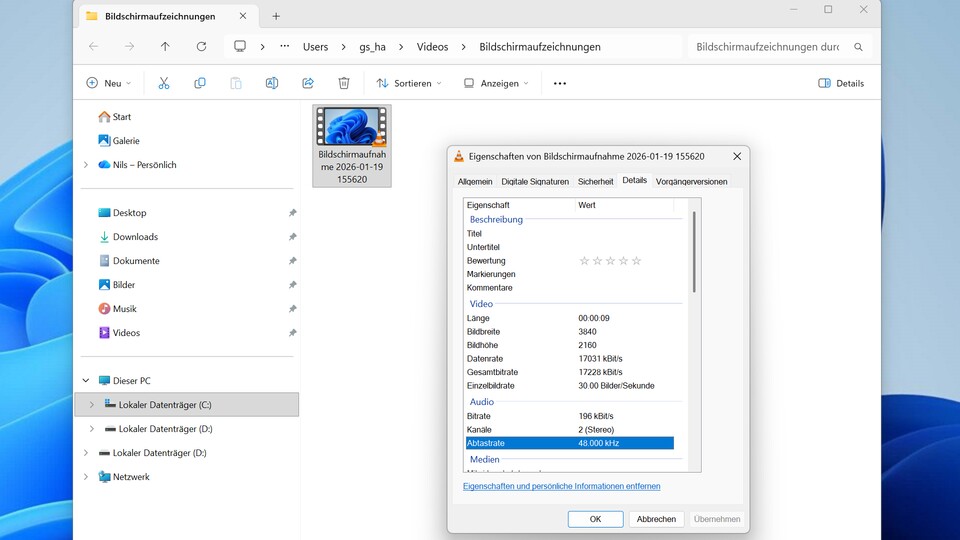Click Eigenschaften und persönliche Informationen entfernen link
Screen dimensions: 960x540
pyautogui.click(x=561, y=486)
